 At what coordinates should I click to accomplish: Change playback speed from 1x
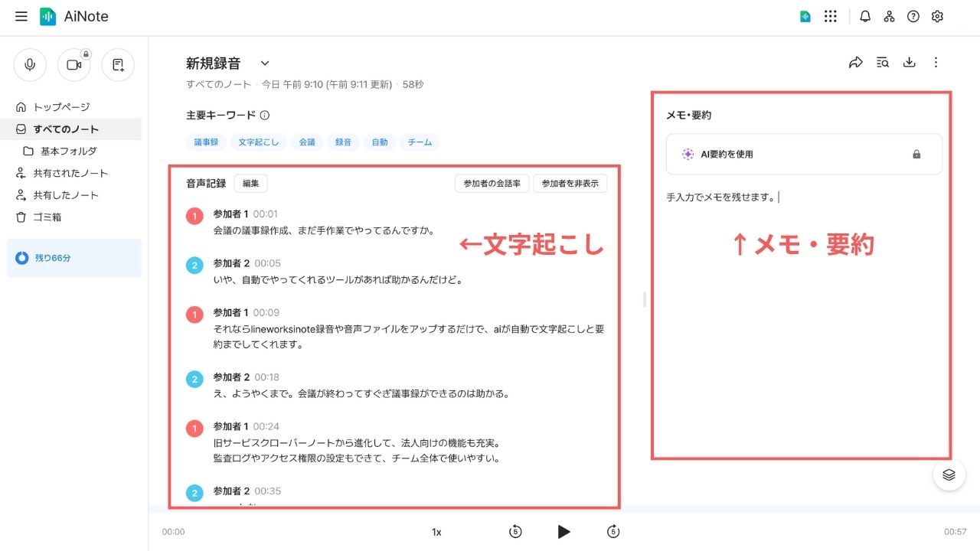436,532
